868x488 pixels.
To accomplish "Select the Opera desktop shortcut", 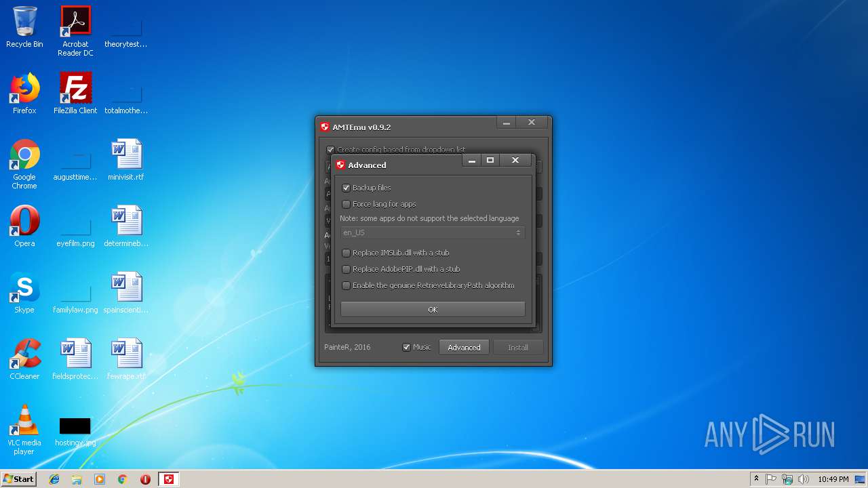I will pyautogui.click(x=24, y=226).
